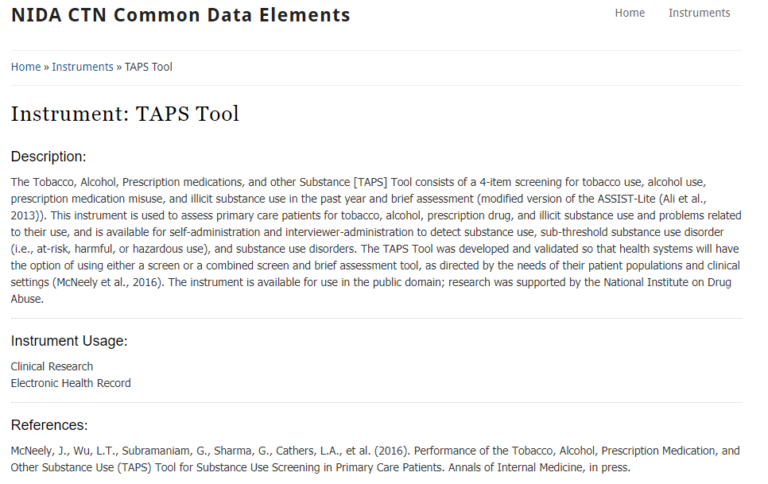This screenshot has height=484, width=768.
Task: Select the Electronic Health Record usage entry
Action: [x=70, y=383]
